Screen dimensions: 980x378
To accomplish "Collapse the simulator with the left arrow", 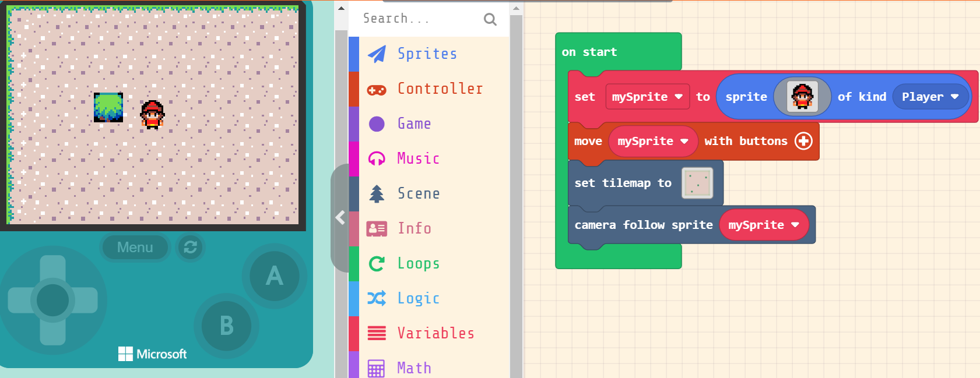I will (x=340, y=218).
